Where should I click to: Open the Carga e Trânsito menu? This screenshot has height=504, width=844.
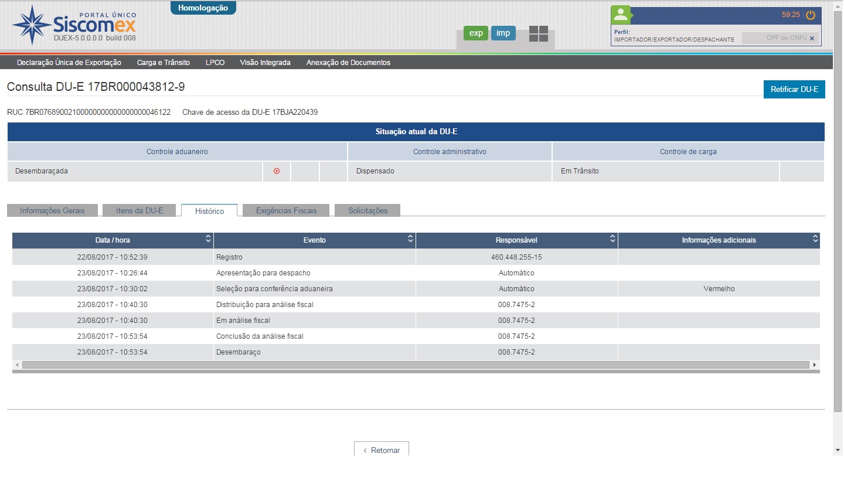click(x=164, y=63)
